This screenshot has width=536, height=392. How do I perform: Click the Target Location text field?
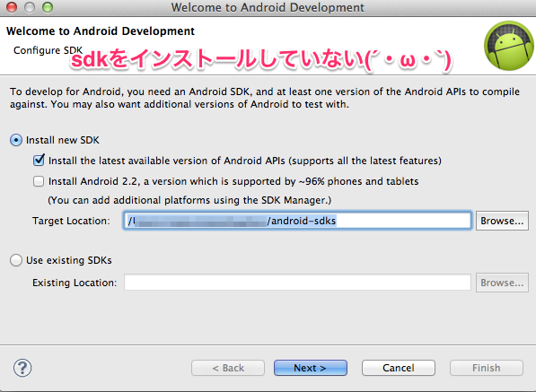[x=297, y=221]
